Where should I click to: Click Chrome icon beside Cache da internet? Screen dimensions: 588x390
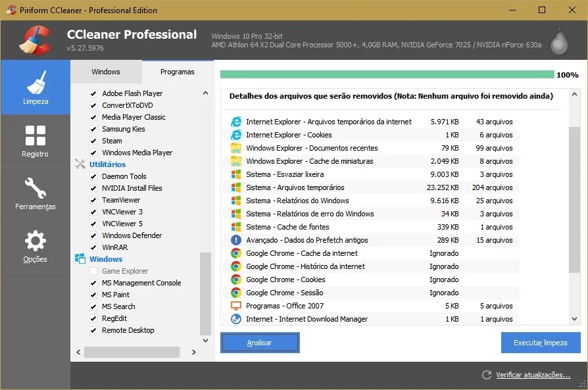[x=236, y=253]
